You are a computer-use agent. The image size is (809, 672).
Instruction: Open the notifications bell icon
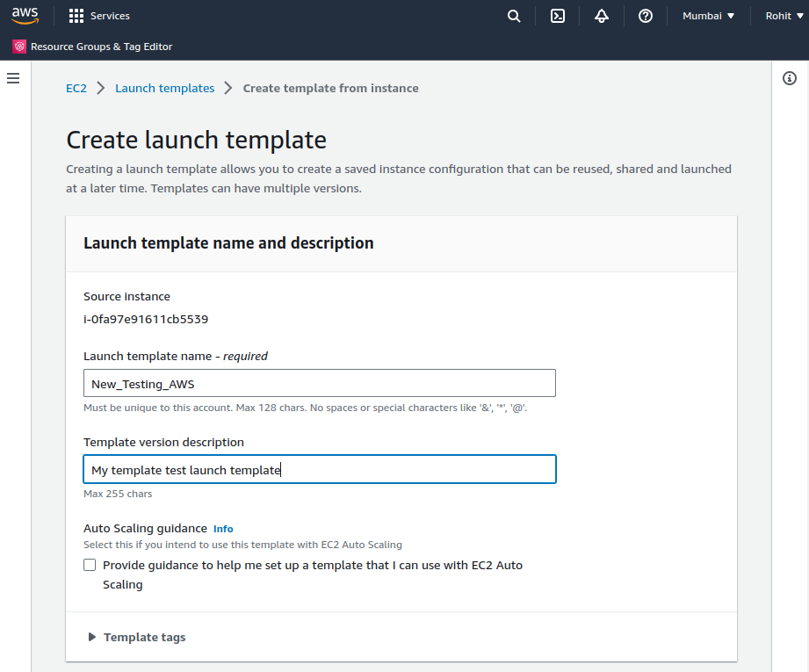(602, 16)
